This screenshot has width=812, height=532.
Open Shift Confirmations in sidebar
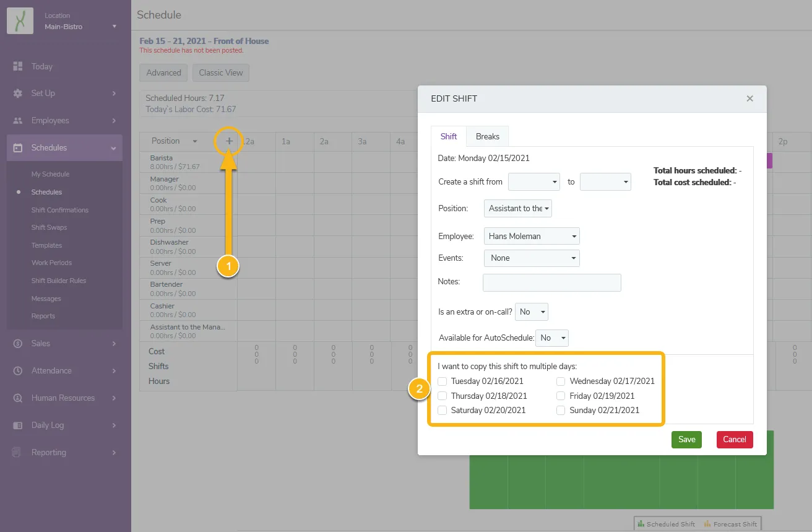click(60, 210)
